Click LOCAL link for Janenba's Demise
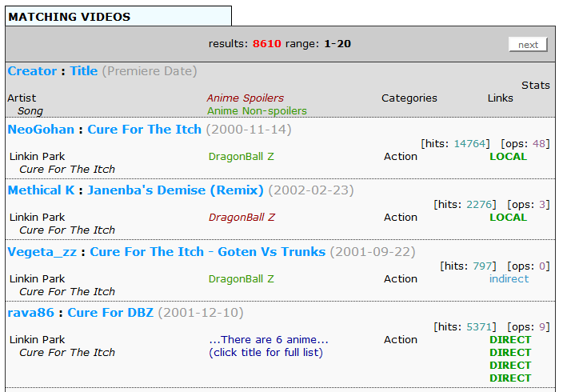567x392 pixels. click(508, 218)
